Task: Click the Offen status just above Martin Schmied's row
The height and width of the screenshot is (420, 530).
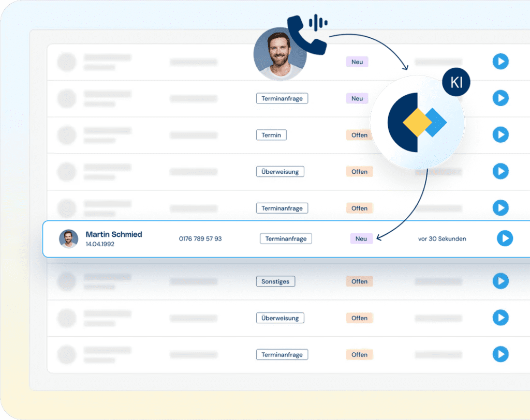Action: tap(359, 208)
